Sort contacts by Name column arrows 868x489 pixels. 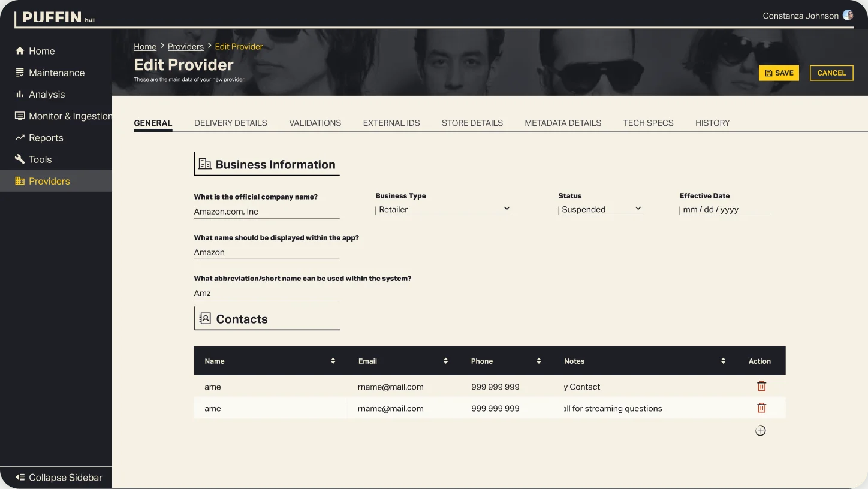click(x=333, y=361)
